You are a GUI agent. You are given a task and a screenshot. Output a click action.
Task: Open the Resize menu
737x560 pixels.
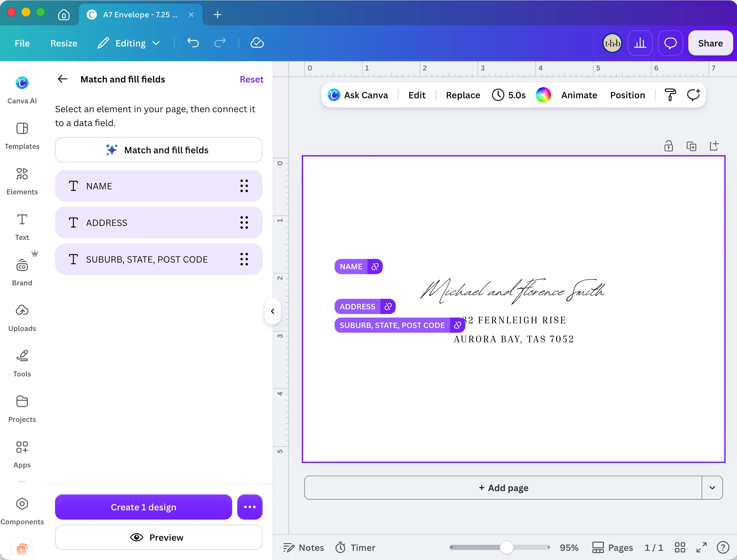[x=64, y=43]
